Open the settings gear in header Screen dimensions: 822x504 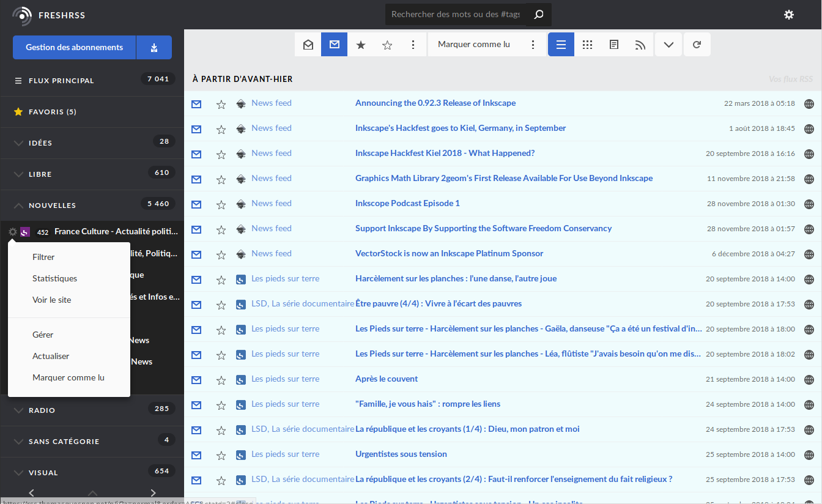point(789,15)
